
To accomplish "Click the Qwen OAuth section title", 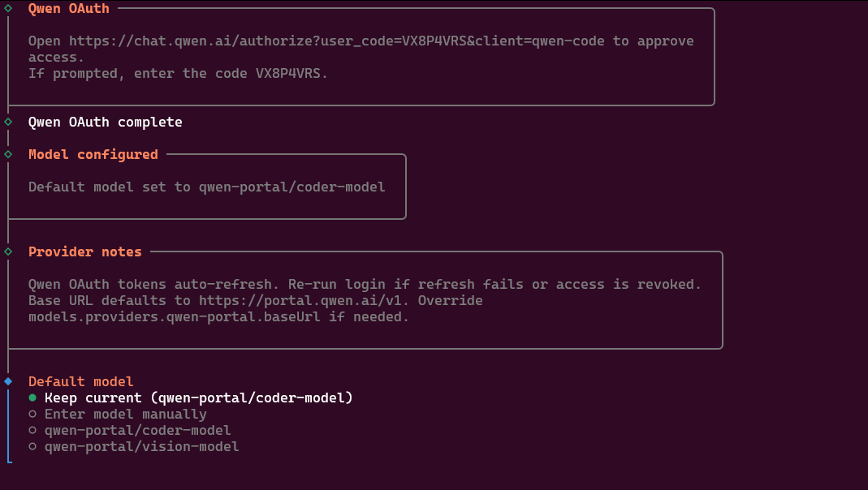I will point(68,8).
